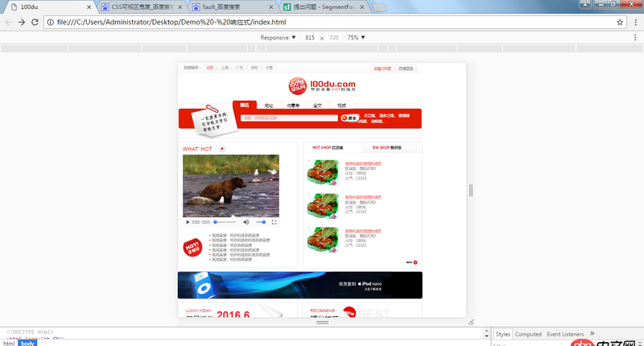Close the SegmentFault tab

pos(361,7)
